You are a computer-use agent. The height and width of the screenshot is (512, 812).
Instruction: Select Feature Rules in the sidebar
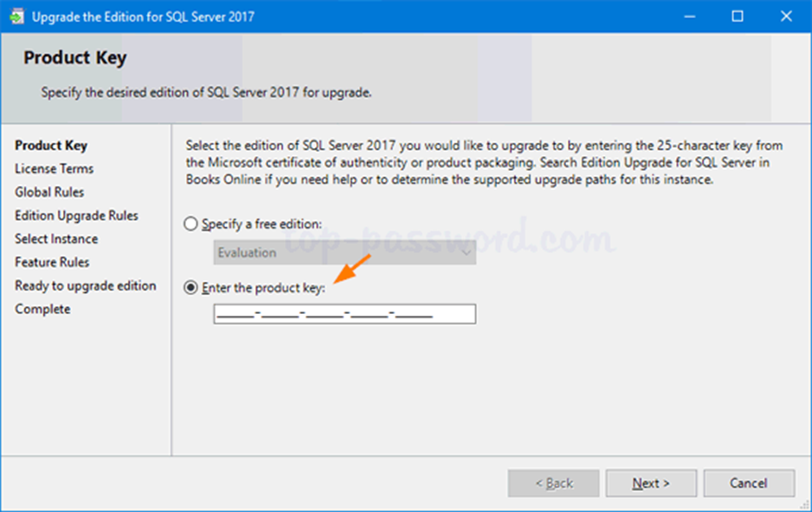tap(52, 262)
